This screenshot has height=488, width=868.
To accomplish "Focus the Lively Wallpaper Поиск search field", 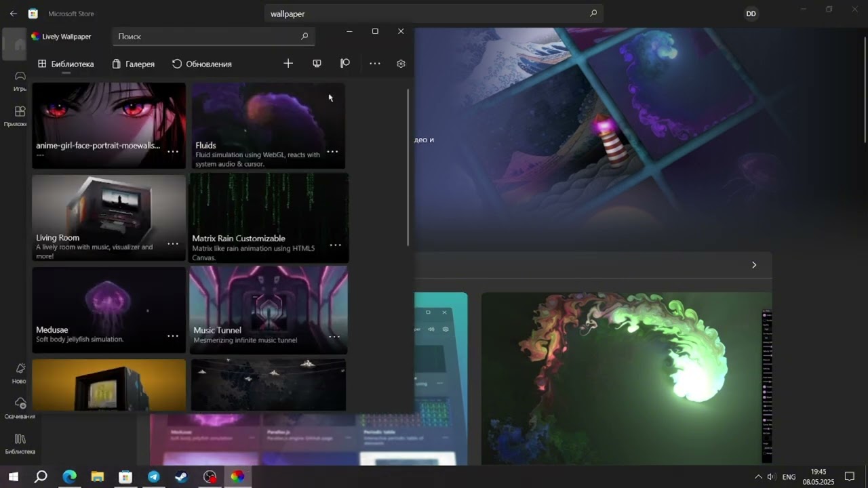I will [214, 37].
